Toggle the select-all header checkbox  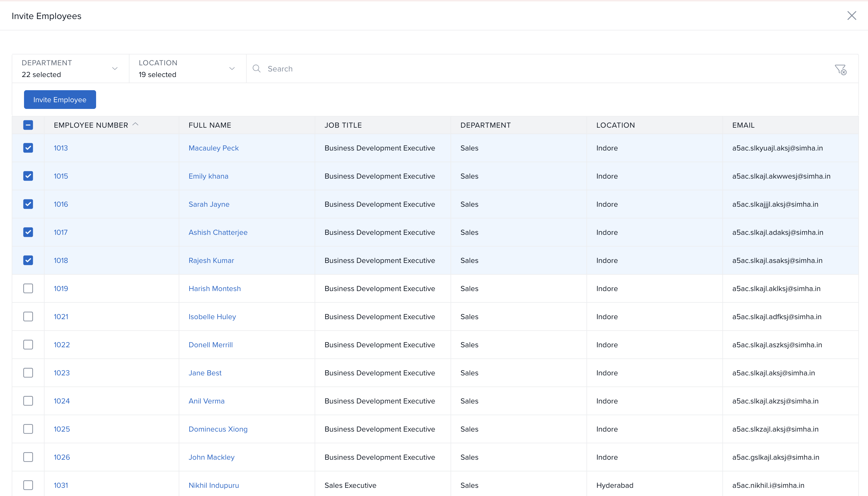coord(28,125)
